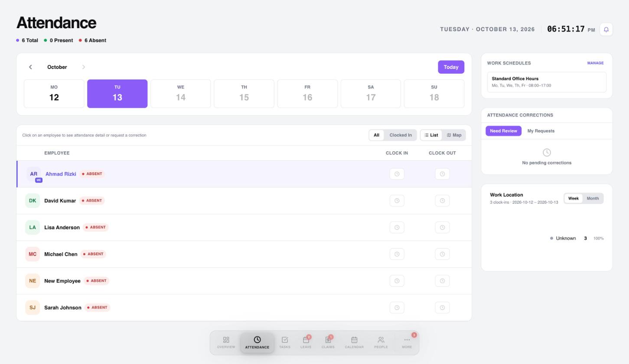Select Monday 12 in the week strip
This screenshot has width=629, height=364.
click(54, 94)
